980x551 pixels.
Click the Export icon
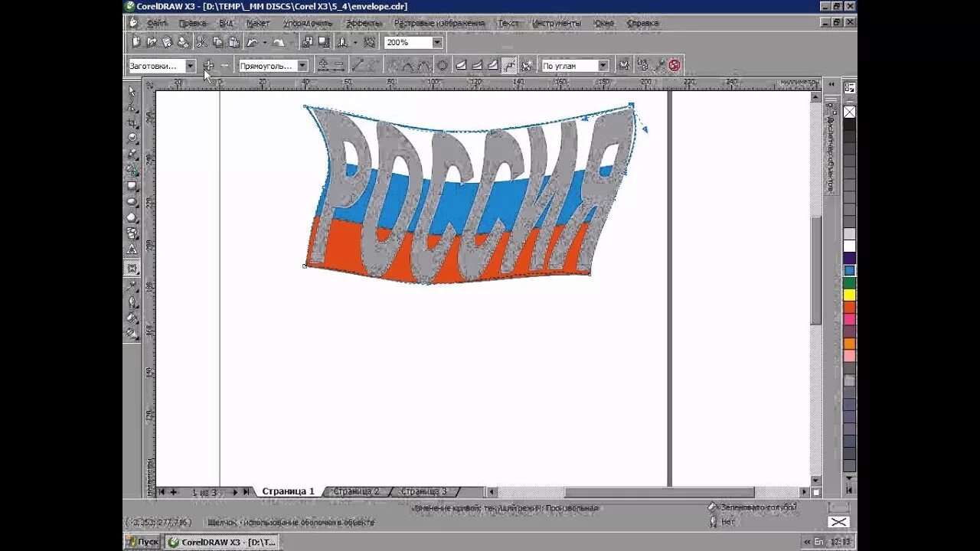click(x=323, y=42)
